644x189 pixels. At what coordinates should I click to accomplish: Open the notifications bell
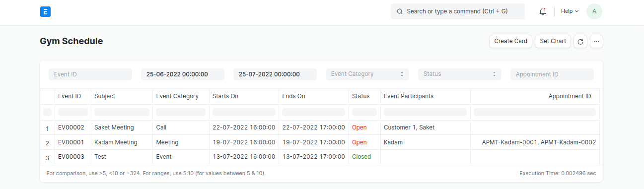pos(542,11)
